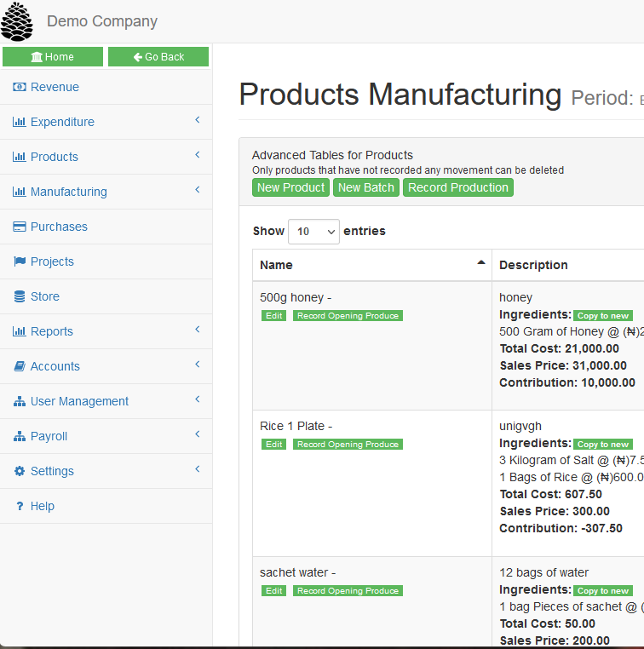Click Edit for 500g honey product
The image size is (644, 649).
click(x=273, y=316)
